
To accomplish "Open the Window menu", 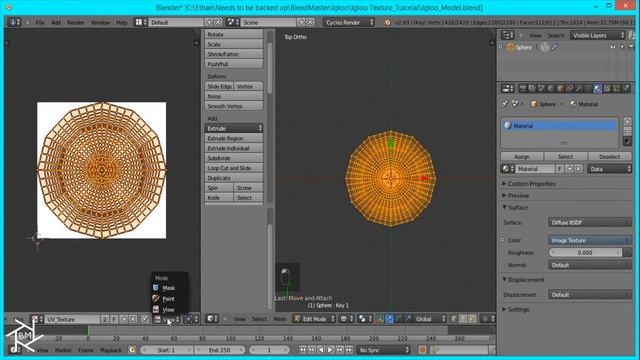I will [100, 22].
